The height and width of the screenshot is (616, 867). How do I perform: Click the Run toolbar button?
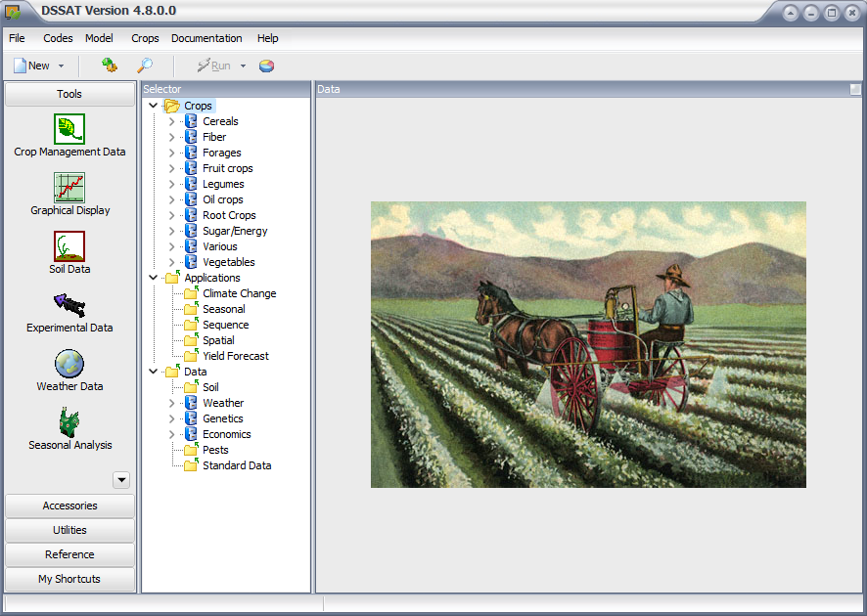(214, 66)
